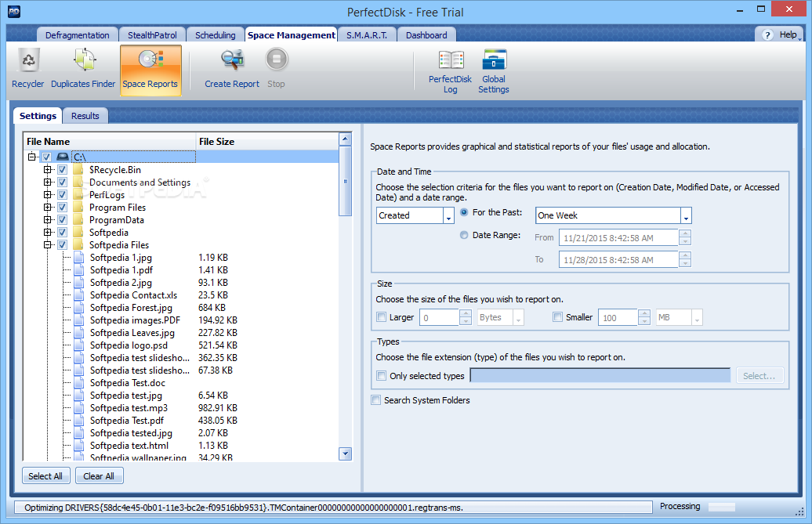The width and height of the screenshot is (812, 524).
Task: Expand the $Recycle.Bin folder node
Action: coord(48,169)
